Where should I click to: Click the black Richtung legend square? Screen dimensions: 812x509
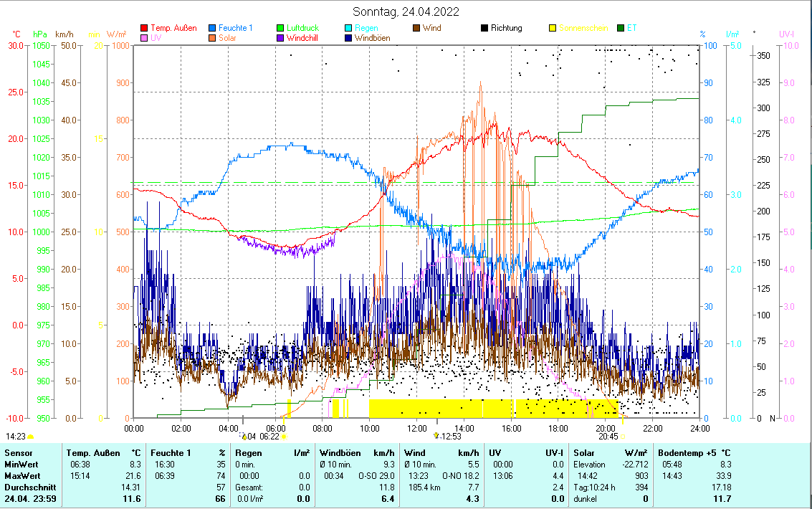(x=485, y=29)
